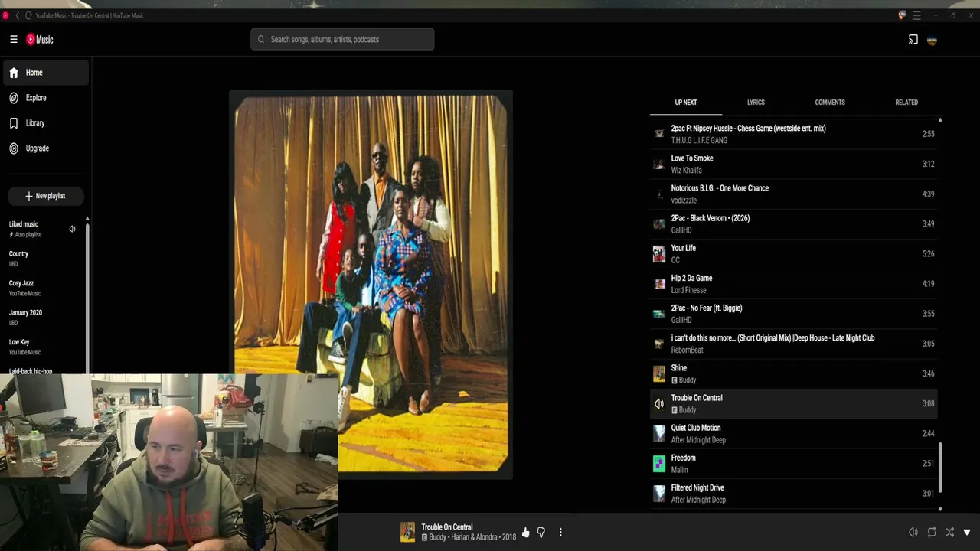This screenshot has height=551, width=980.
Task: Switch to the Lyrics tab
Action: [x=756, y=103]
